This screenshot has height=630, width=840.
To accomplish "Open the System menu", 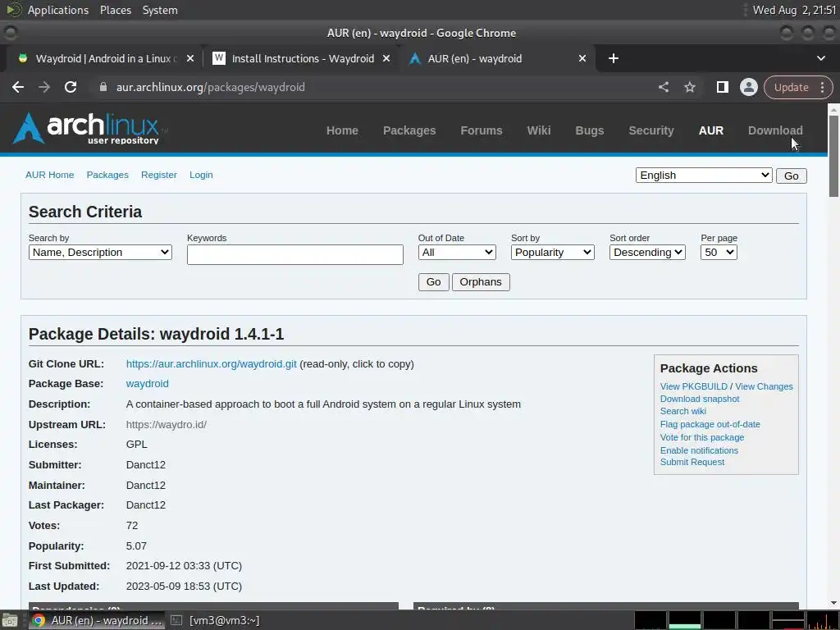I will [160, 10].
